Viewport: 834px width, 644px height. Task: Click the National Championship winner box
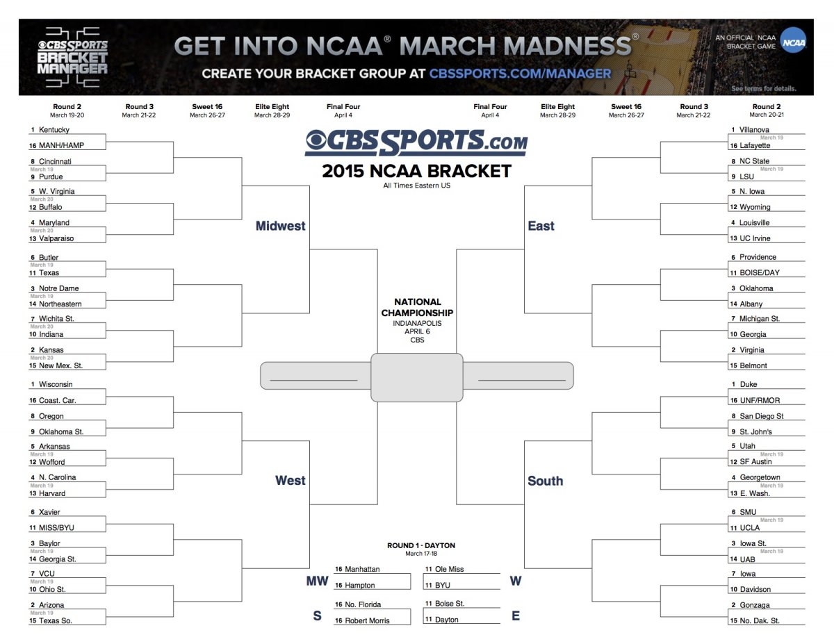click(x=416, y=377)
